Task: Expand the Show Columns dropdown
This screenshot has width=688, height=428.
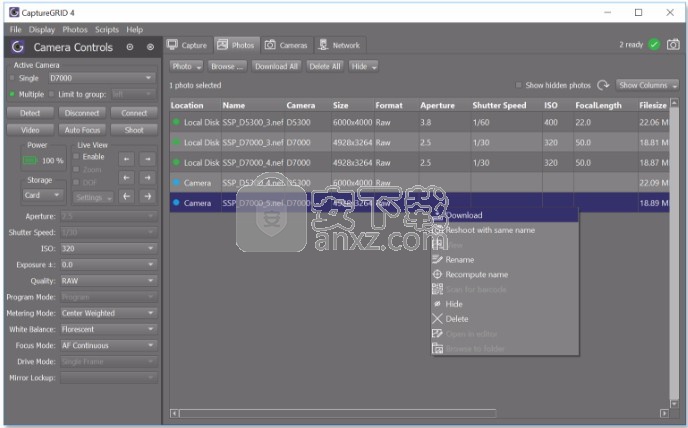Action: coord(647,85)
